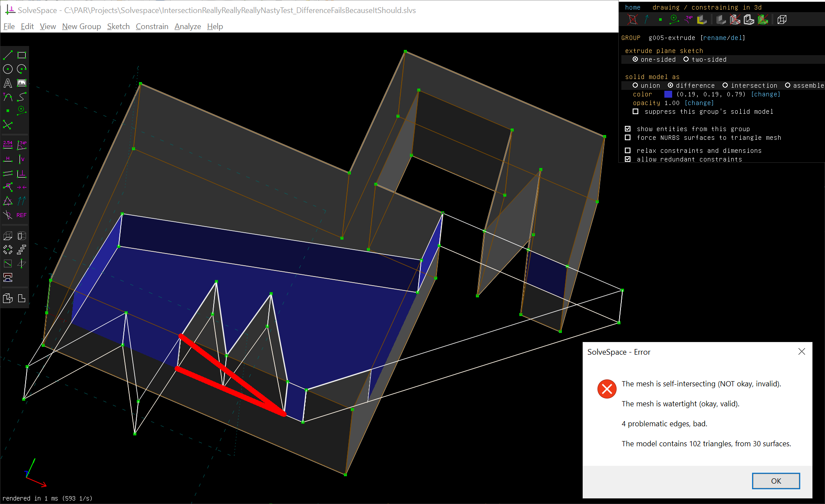Image resolution: width=825 pixels, height=504 pixels.
Task: Click change link next to opacity 1.00
Action: click(699, 103)
